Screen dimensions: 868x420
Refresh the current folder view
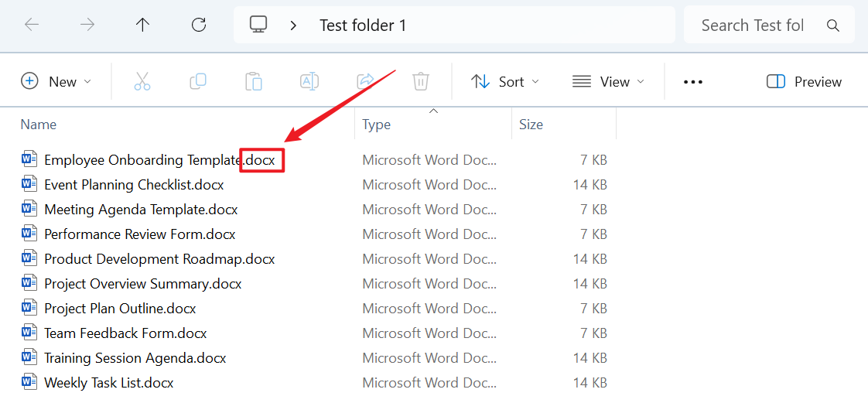point(199,25)
